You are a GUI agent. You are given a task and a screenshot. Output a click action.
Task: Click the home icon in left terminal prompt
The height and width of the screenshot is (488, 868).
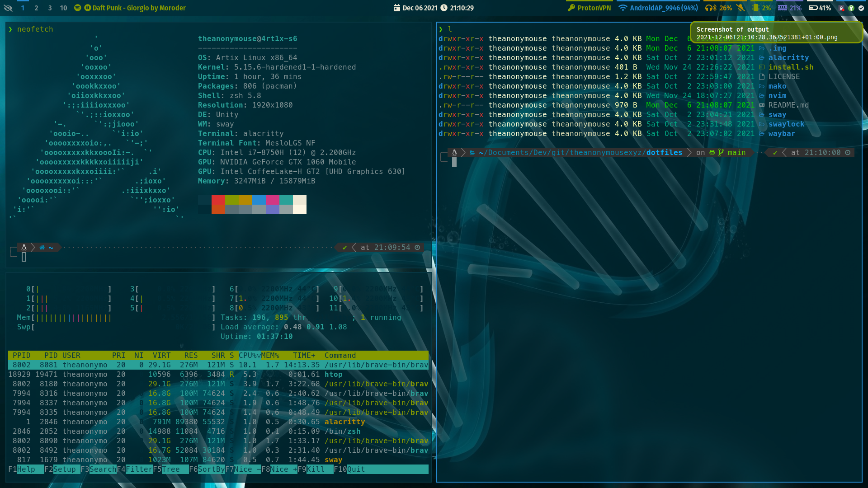(x=42, y=247)
